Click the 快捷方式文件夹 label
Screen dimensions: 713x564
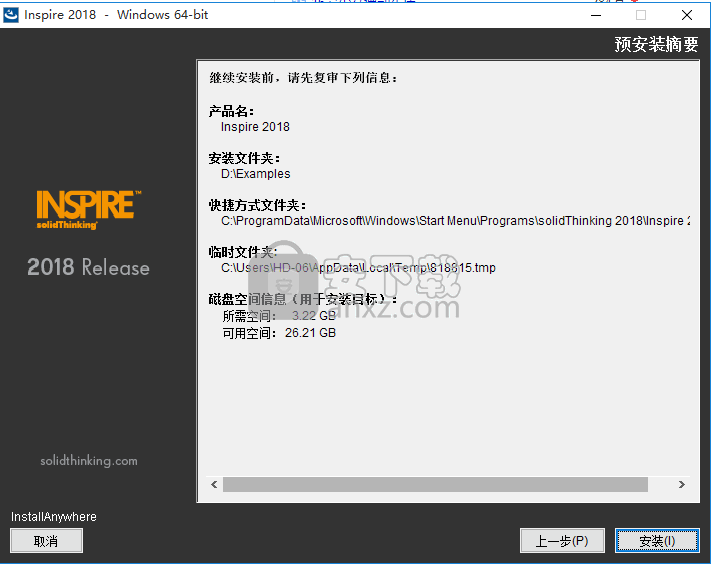tap(257, 205)
